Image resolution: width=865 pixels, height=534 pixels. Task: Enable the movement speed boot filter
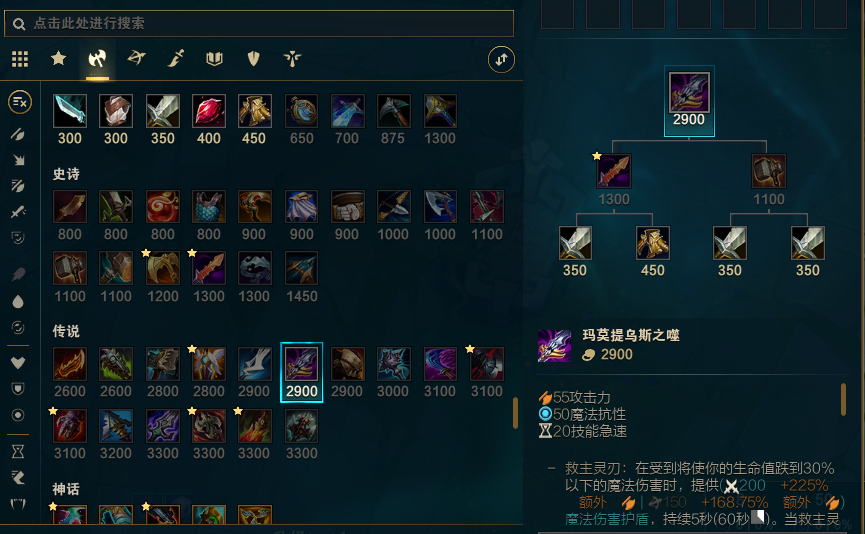[x=18, y=478]
